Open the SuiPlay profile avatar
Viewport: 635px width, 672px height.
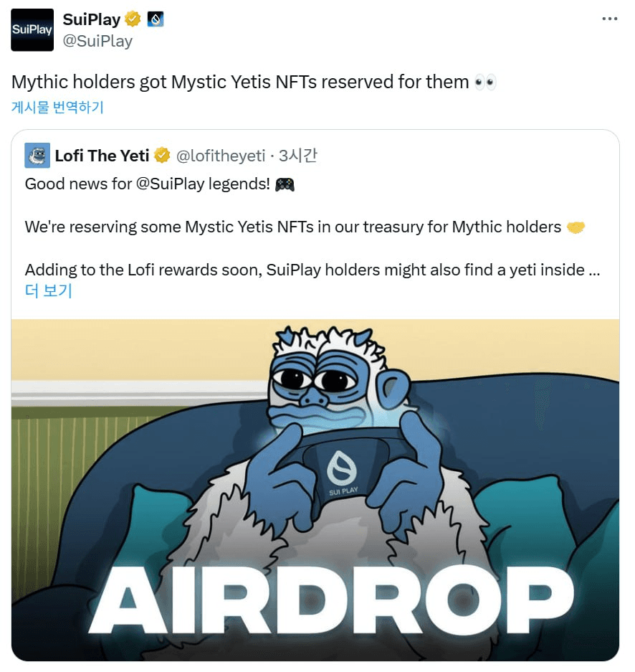(x=32, y=29)
